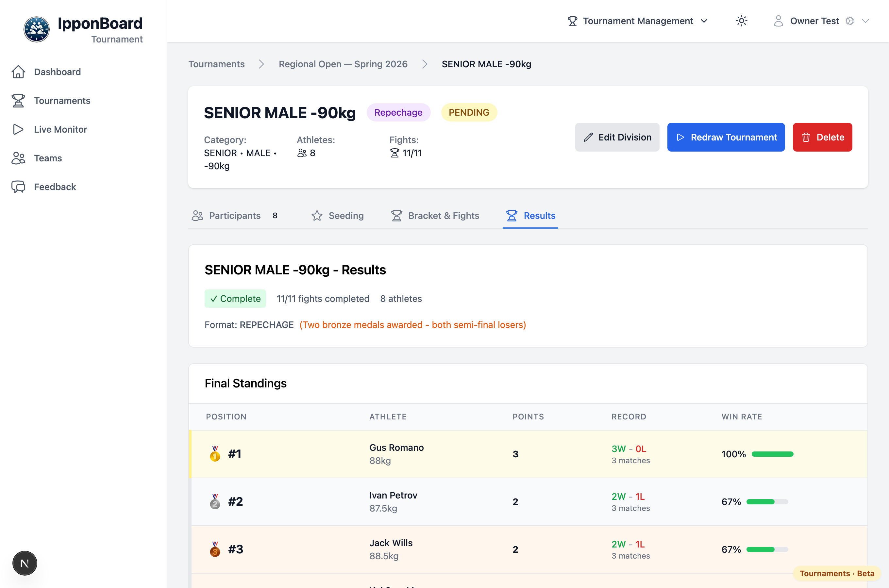Image resolution: width=889 pixels, height=588 pixels.
Task: Click the Participants tab people icon
Action: click(x=197, y=216)
